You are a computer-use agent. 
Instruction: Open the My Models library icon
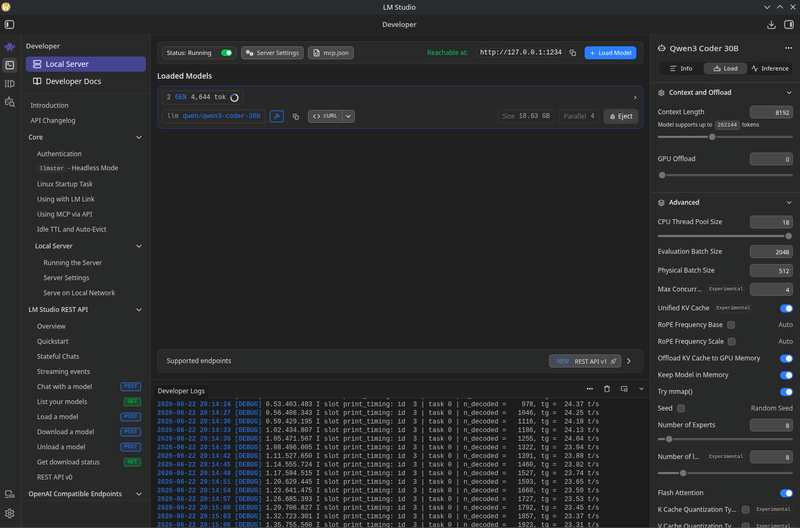(x=10, y=84)
